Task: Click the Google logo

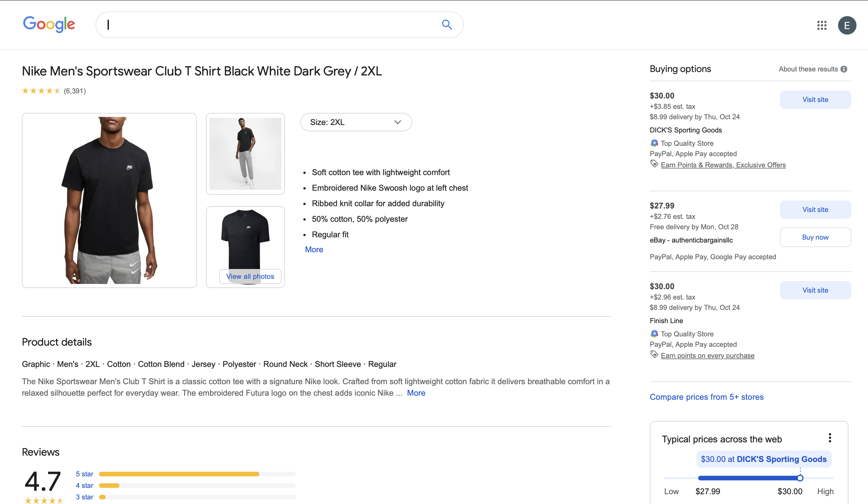Action: click(49, 24)
